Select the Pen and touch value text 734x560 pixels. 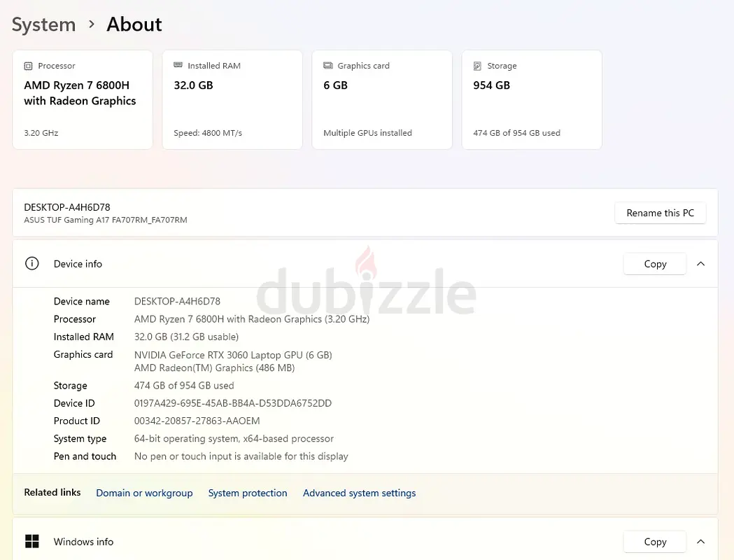point(241,456)
